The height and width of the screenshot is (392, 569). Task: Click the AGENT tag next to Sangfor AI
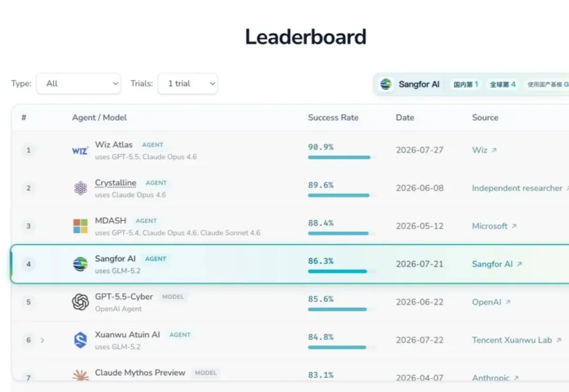(x=155, y=259)
